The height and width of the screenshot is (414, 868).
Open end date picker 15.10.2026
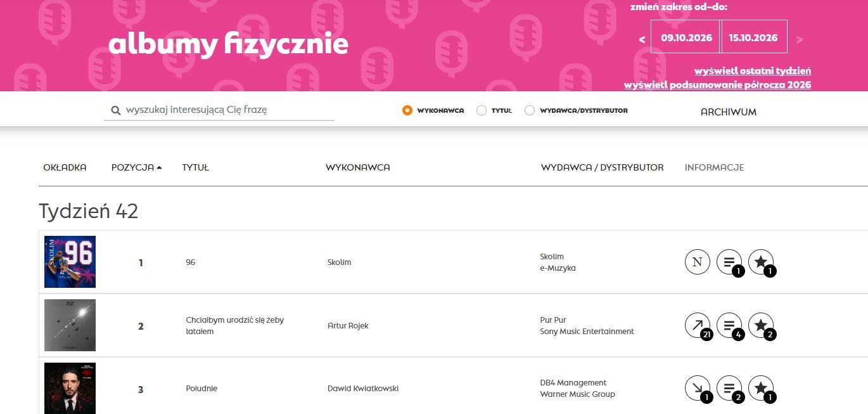pyautogui.click(x=754, y=37)
